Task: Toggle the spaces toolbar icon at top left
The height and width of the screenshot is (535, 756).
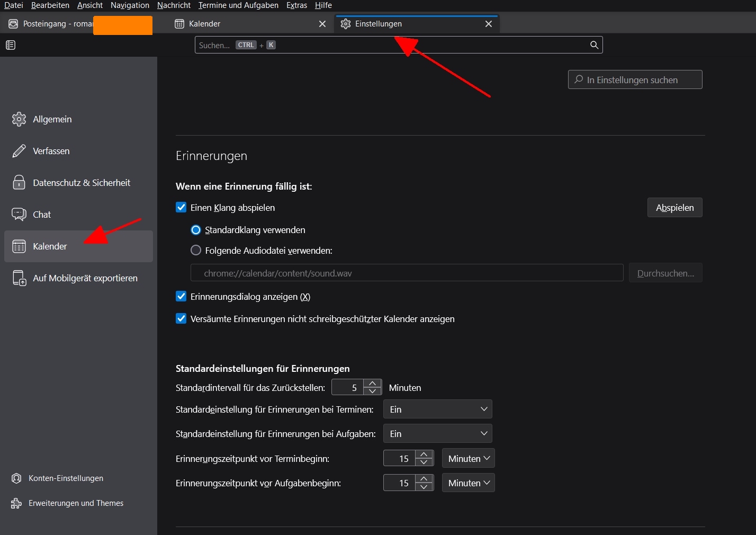Action: pos(11,45)
